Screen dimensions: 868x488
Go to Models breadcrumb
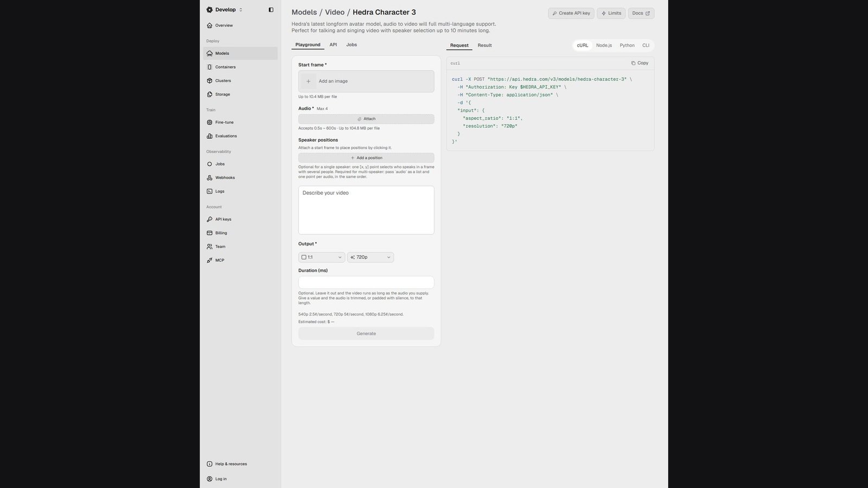click(304, 12)
